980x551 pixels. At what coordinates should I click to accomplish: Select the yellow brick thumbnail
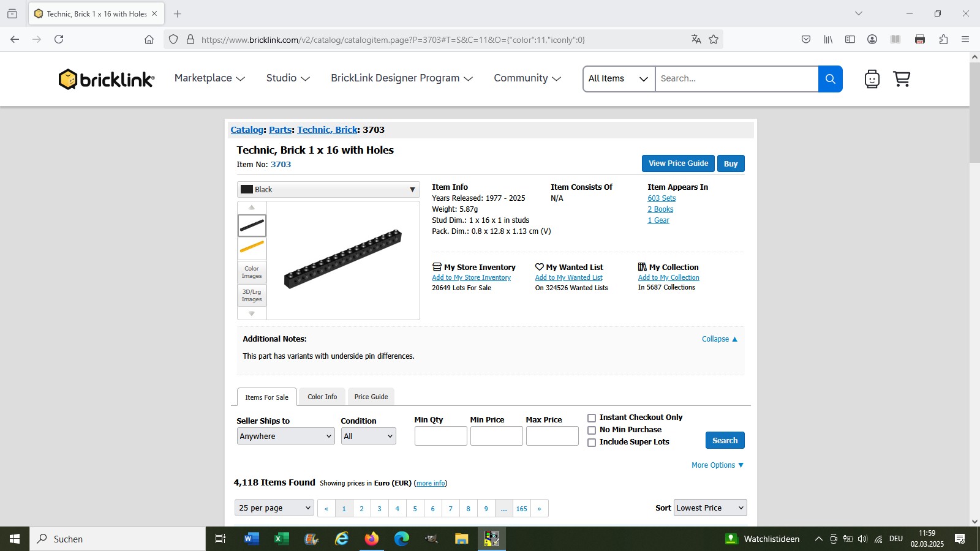point(252,249)
